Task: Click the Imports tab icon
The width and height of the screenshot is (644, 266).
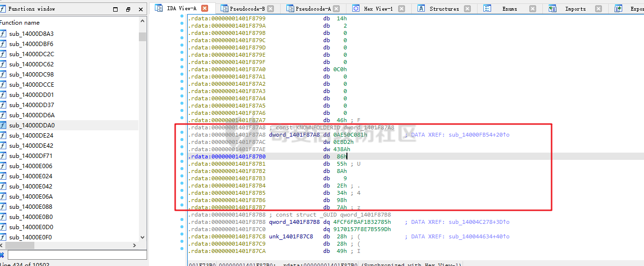Action: 553,8
